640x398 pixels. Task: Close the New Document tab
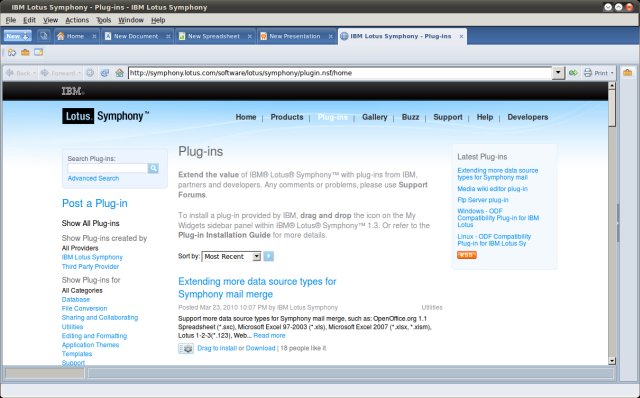tap(168, 36)
